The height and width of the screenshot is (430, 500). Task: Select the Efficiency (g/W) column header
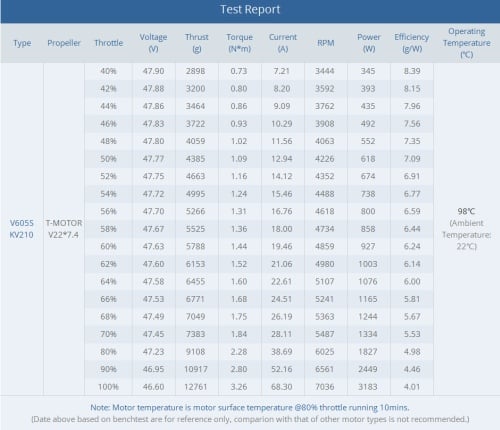412,43
